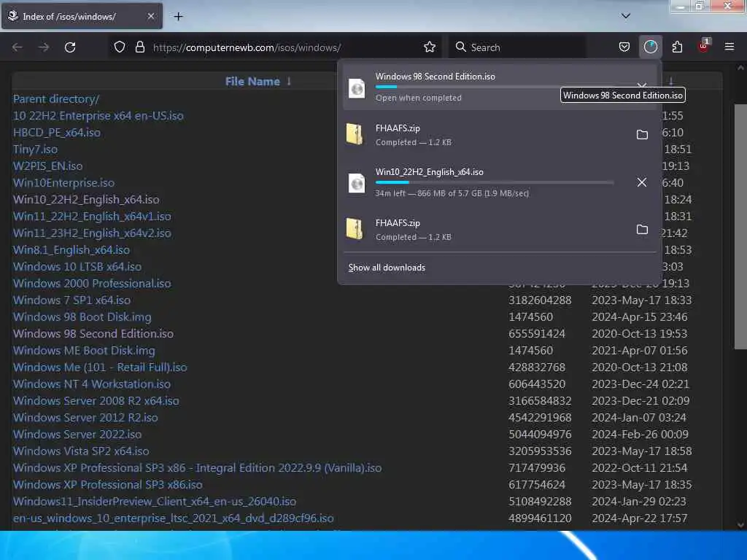747x560 pixels.
Task: Click Windows Server 2022.iso link
Action: pos(77,435)
